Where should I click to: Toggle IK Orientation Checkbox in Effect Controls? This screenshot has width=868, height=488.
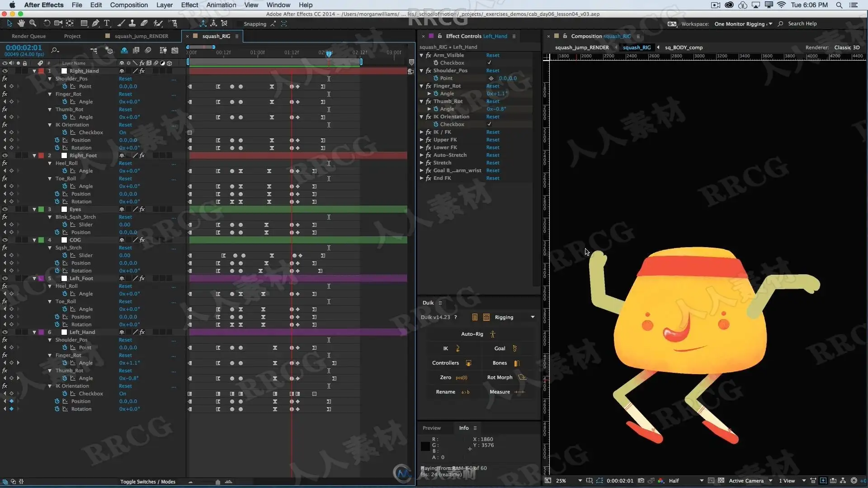[489, 124]
